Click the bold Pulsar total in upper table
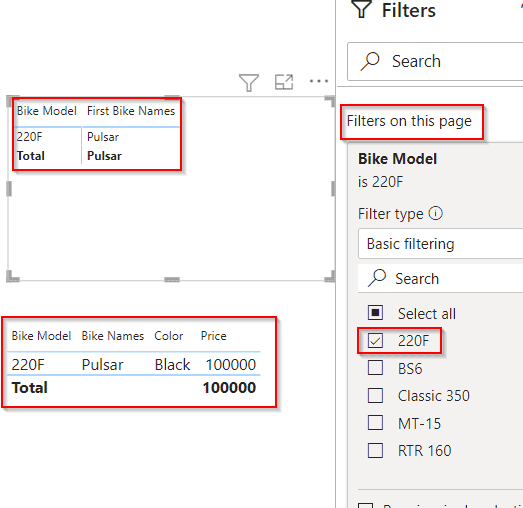The image size is (523, 508). 104,156
